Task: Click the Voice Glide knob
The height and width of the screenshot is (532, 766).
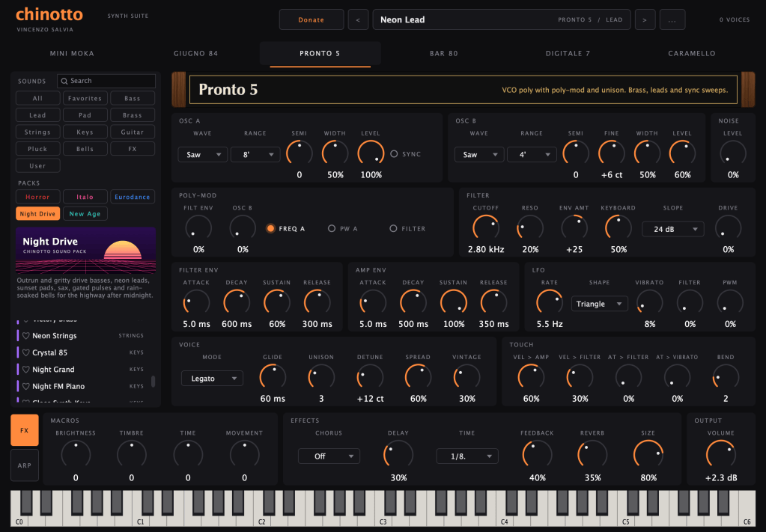Action: pyautogui.click(x=273, y=377)
